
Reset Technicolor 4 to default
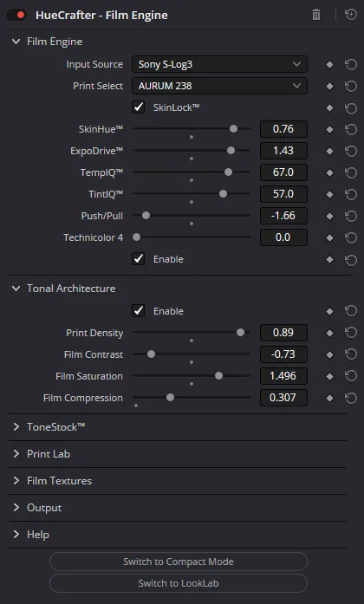tap(351, 237)
